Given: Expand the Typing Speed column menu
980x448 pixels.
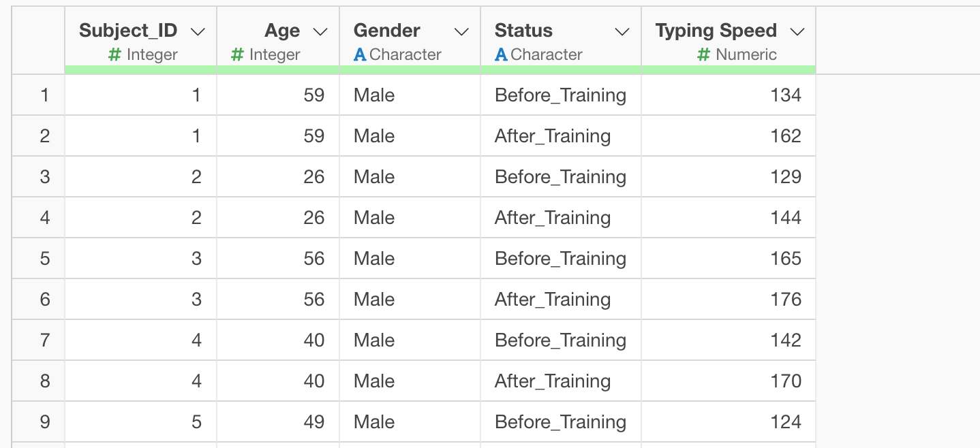Looking at the screenshot, I should (796, 31).
